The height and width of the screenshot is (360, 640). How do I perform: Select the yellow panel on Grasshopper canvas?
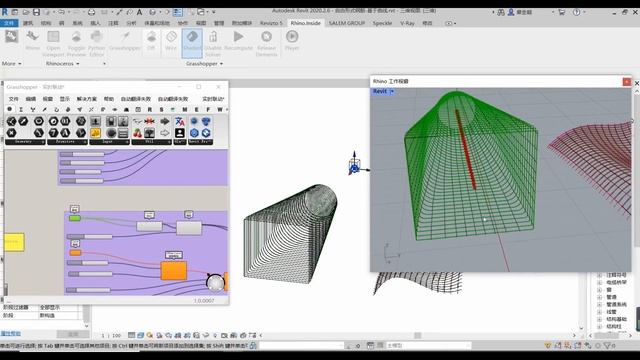(x=14, y=242)
